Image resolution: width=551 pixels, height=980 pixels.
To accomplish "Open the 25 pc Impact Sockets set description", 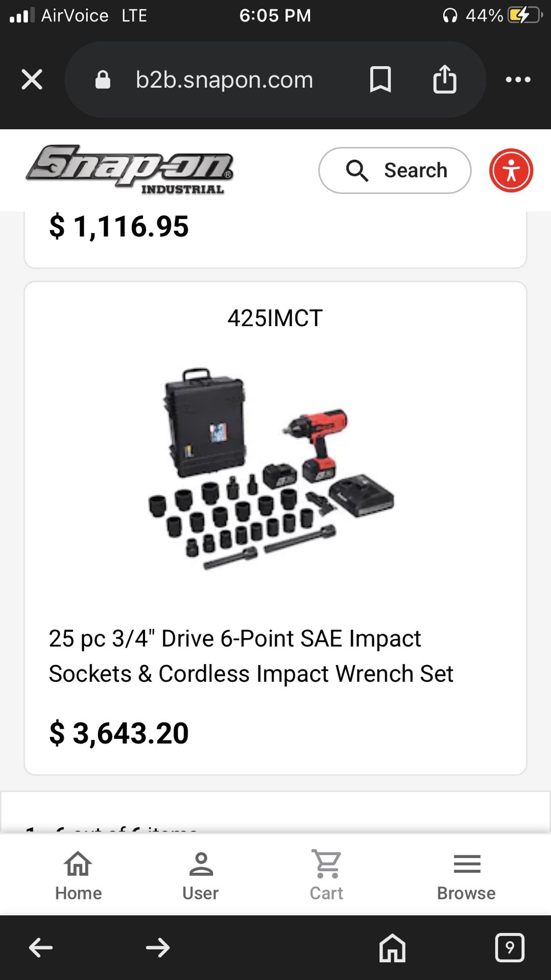I will (251, 656).
